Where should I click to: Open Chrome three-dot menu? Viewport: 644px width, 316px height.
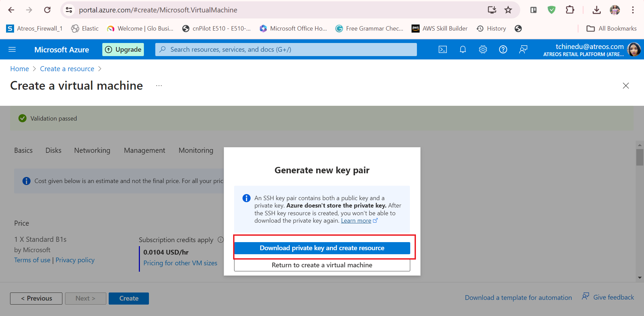(x=633, y=10)
